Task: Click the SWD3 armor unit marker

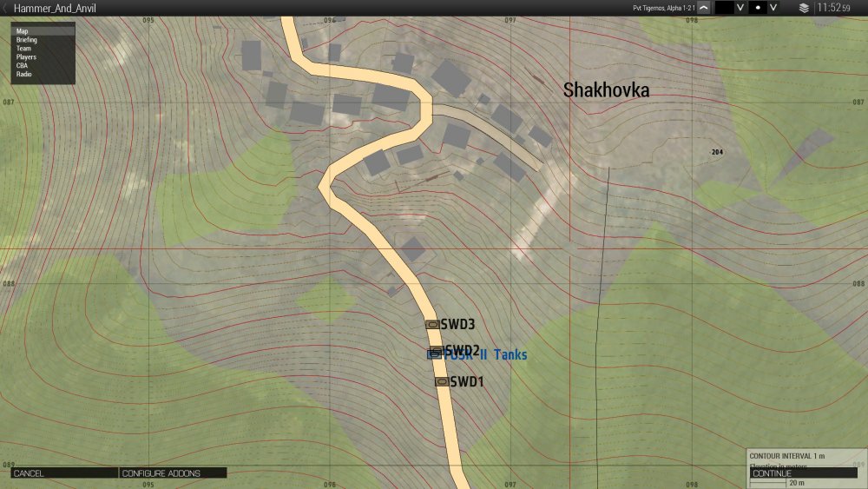Action: coord(432,324)
